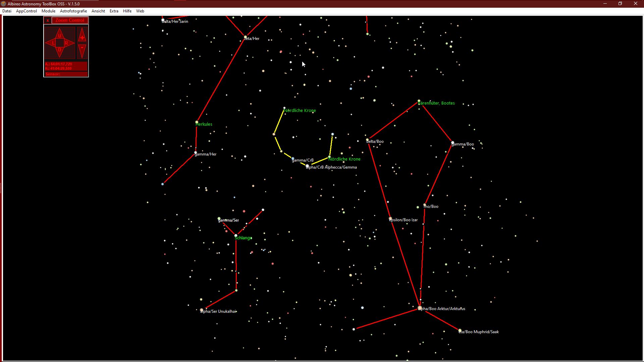This screenshot has height=362, width=644.
Task: Open the Hilfe menu
Action: [x=127, y=11]
